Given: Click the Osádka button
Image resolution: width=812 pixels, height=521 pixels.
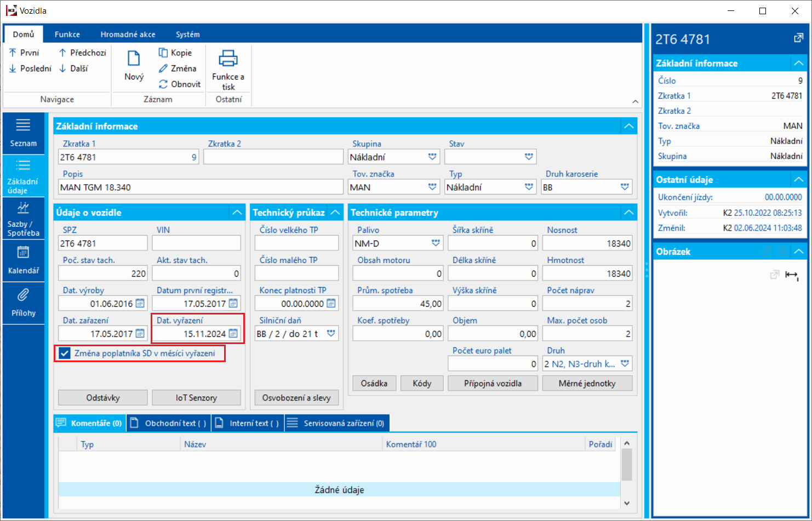Looking at the screenshot, I should click(x=374, y=383).
